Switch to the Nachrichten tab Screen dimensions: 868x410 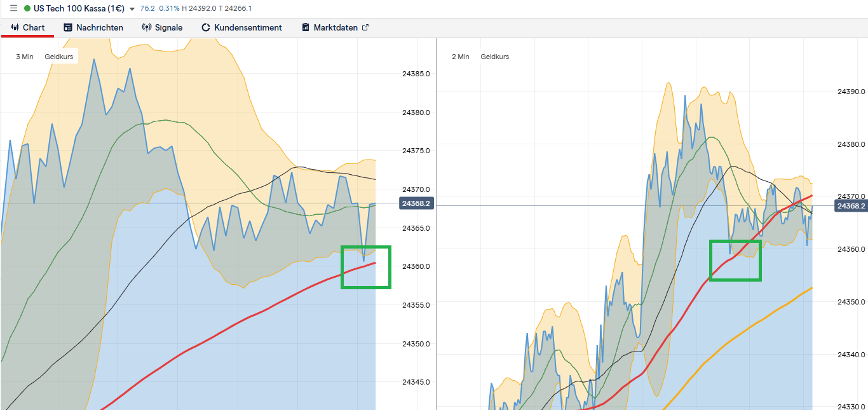(x=93, y=27)
